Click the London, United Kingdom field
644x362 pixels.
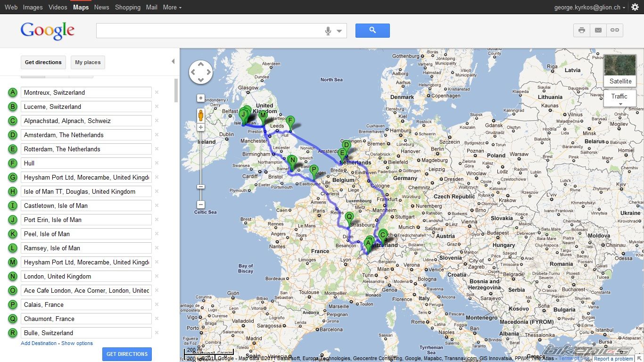(86, 276)
